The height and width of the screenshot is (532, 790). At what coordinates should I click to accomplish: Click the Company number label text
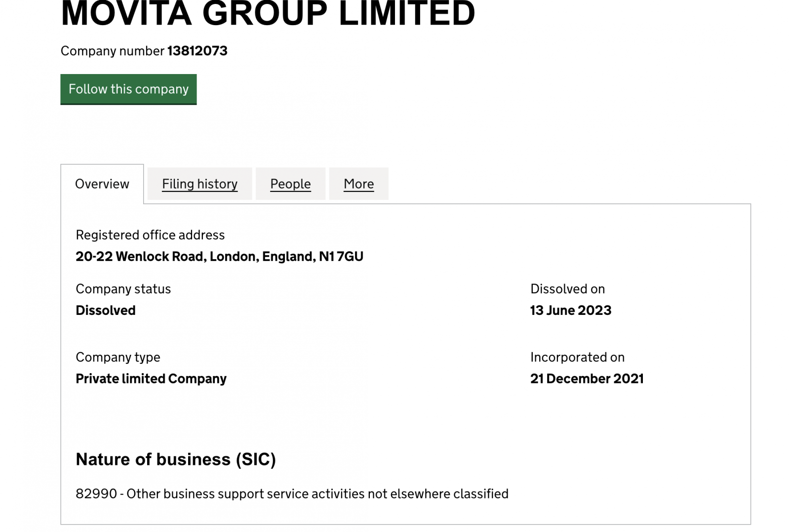112,51
